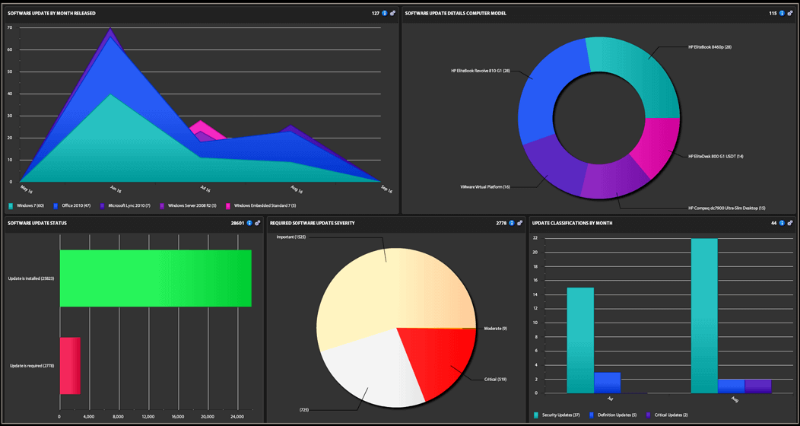Click the Update is installed axis label
Screen dimensions: 800x426
[x=31, y=278]
